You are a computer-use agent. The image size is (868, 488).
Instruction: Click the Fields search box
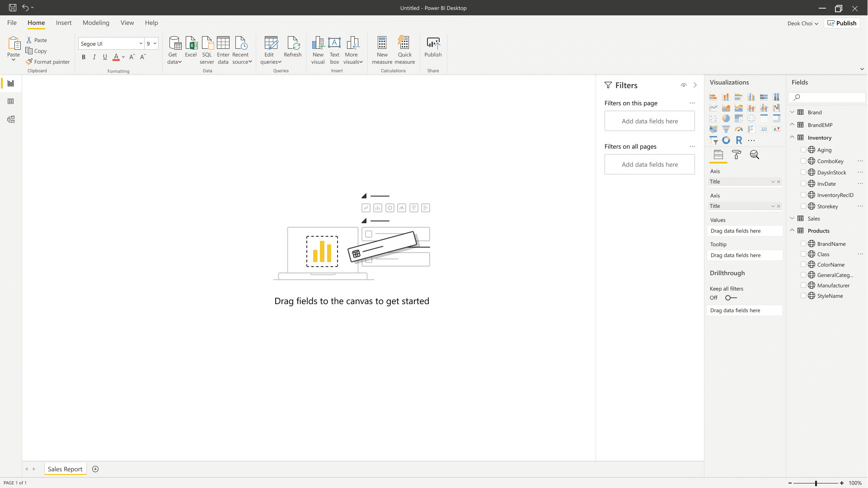pos(830,97)
